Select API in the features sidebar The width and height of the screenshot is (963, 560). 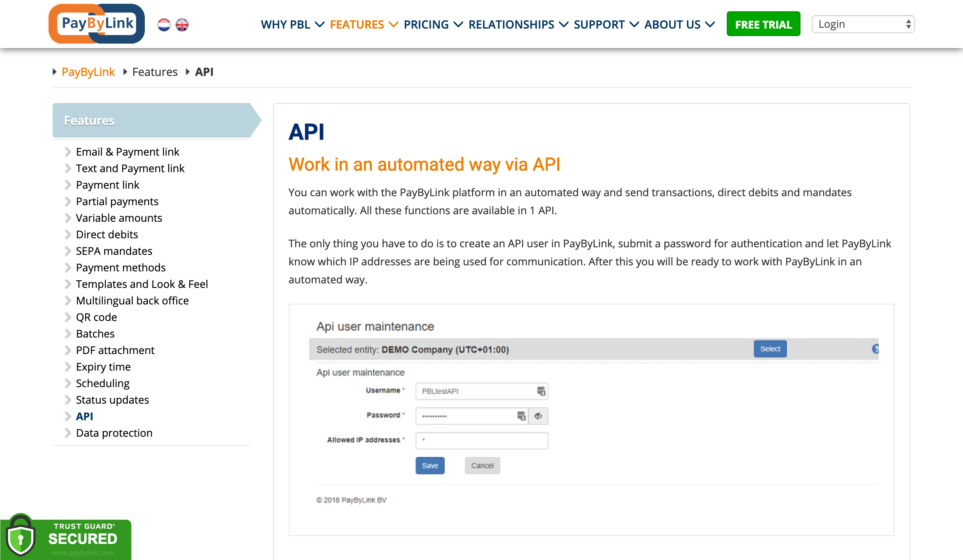click(85, 416)
